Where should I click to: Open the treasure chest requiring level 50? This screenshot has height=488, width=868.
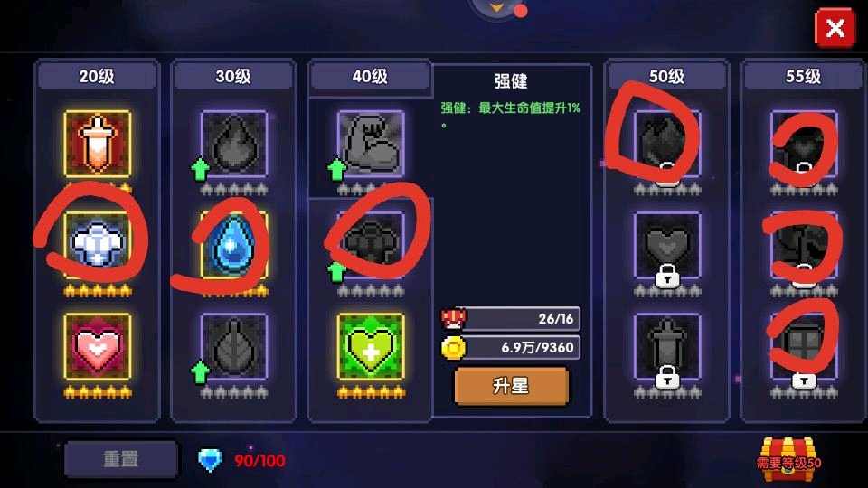(x=788, y=457)
